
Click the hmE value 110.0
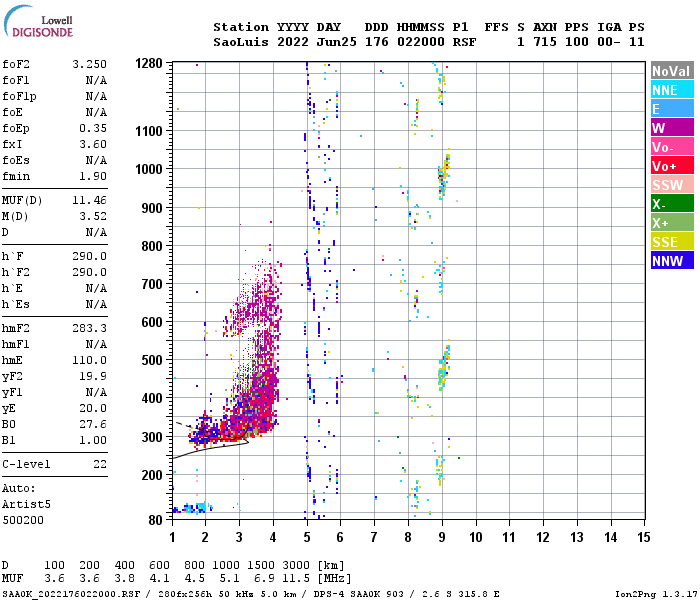(89, 360)
